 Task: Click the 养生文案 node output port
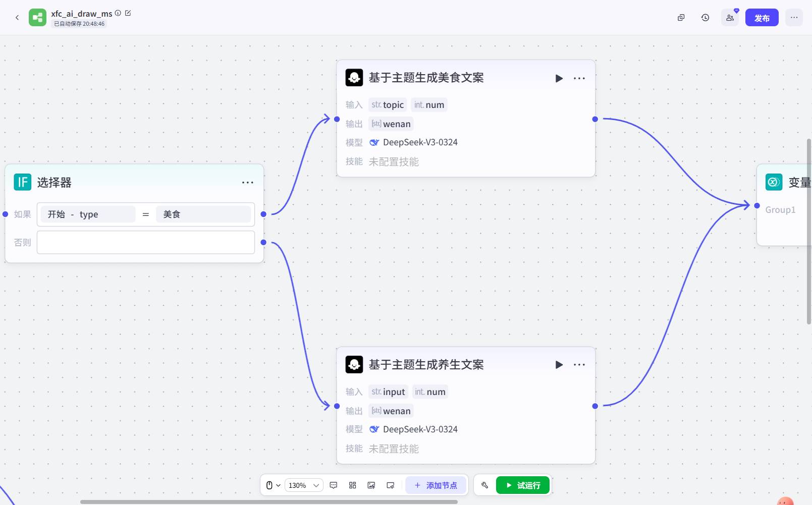pyautogui.click(x=595, y=406)
